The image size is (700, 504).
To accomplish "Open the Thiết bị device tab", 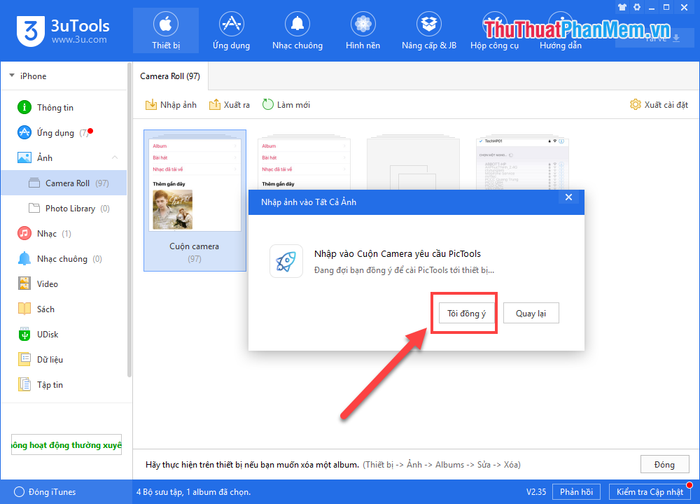I will 166,30.
